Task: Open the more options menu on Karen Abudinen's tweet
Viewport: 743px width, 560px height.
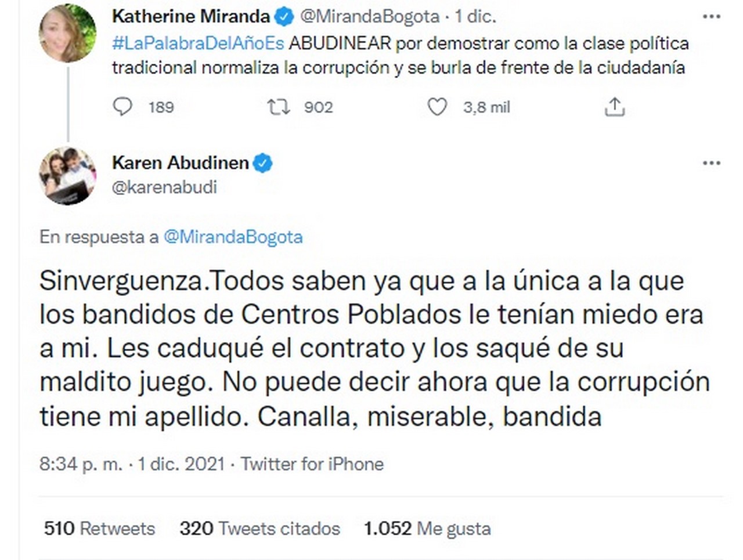Action: (711, 163)
